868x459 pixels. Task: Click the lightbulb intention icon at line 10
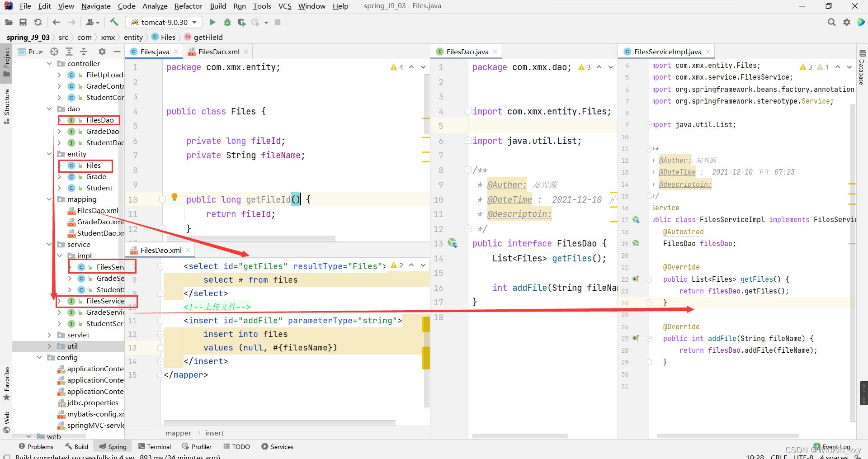click(x=175, y=197)
